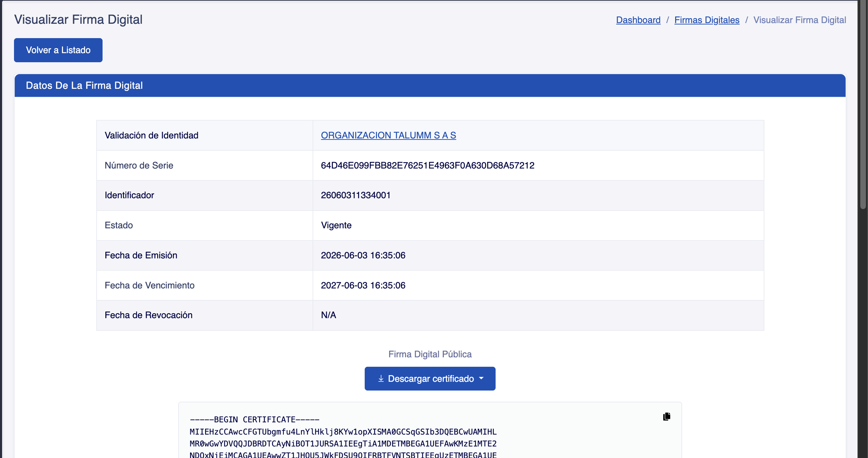The height and width of the screenshot is (458, 868).
Task: Click emission date 2026-06-03 16:35:06
Action: point(363,255)
